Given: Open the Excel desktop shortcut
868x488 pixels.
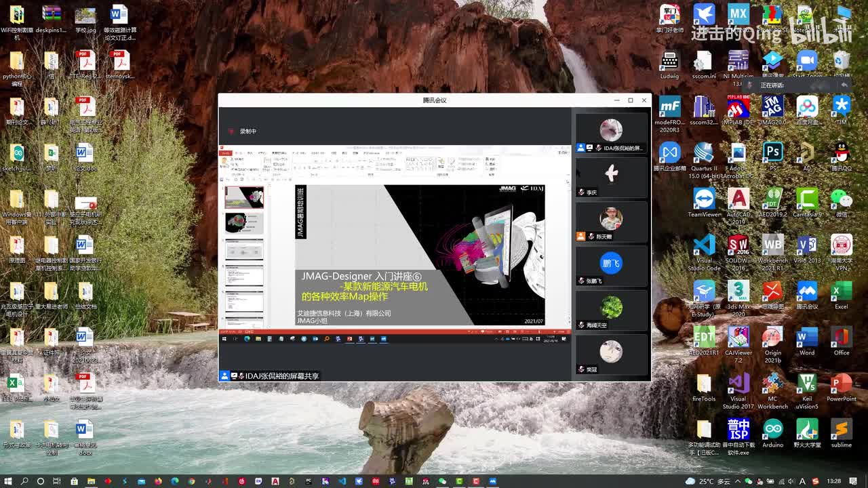Looking at the screenshot, I should tap(842, 295).
